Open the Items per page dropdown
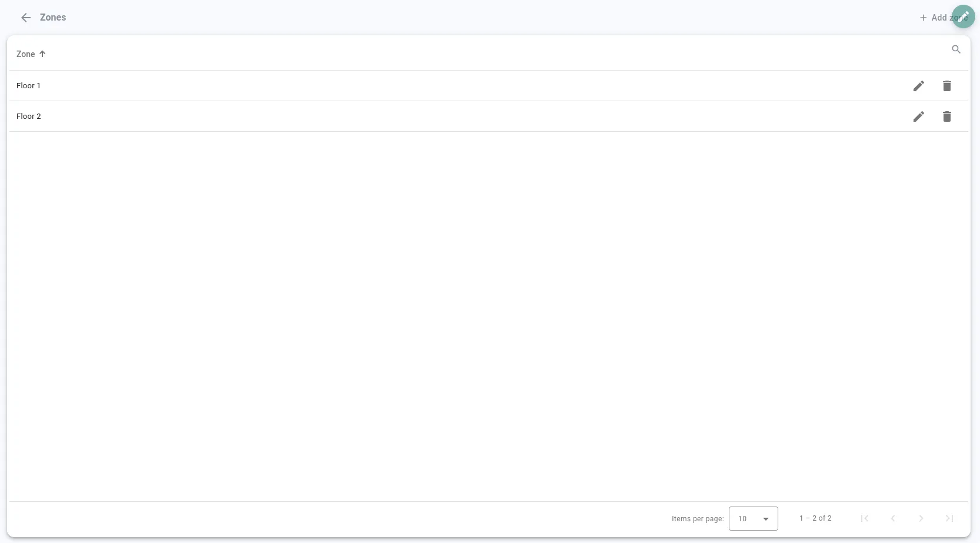This screenshot has width=980, height=543. coord(753,518)
